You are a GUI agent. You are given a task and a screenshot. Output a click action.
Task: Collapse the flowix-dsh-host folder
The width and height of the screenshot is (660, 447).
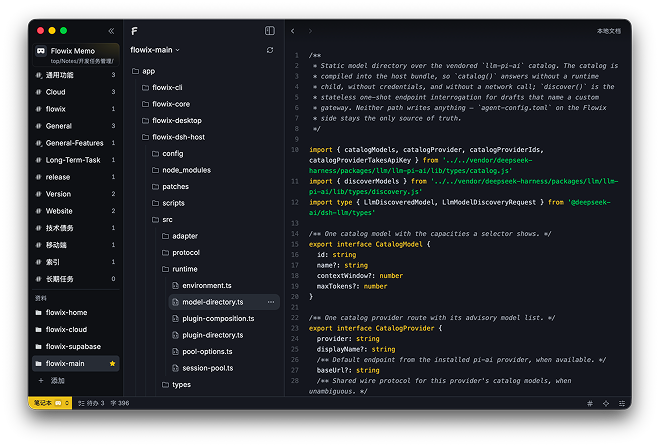(x=173, y=137)
